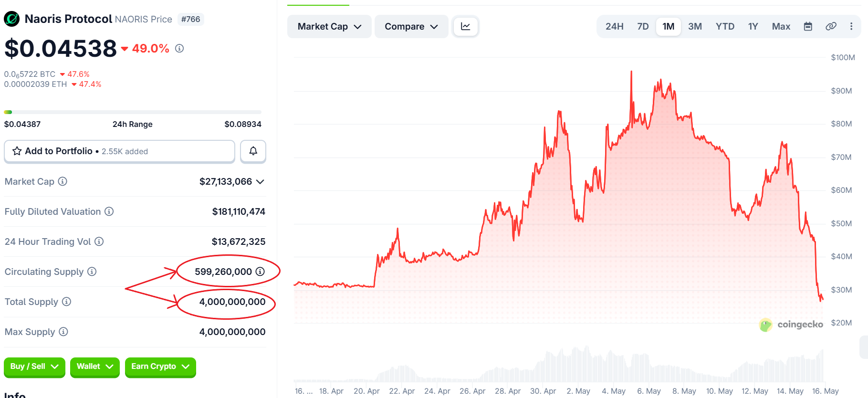This screenshot has width=868, height=398.
Task: Select 7D chart range
Action: (643, 26)
